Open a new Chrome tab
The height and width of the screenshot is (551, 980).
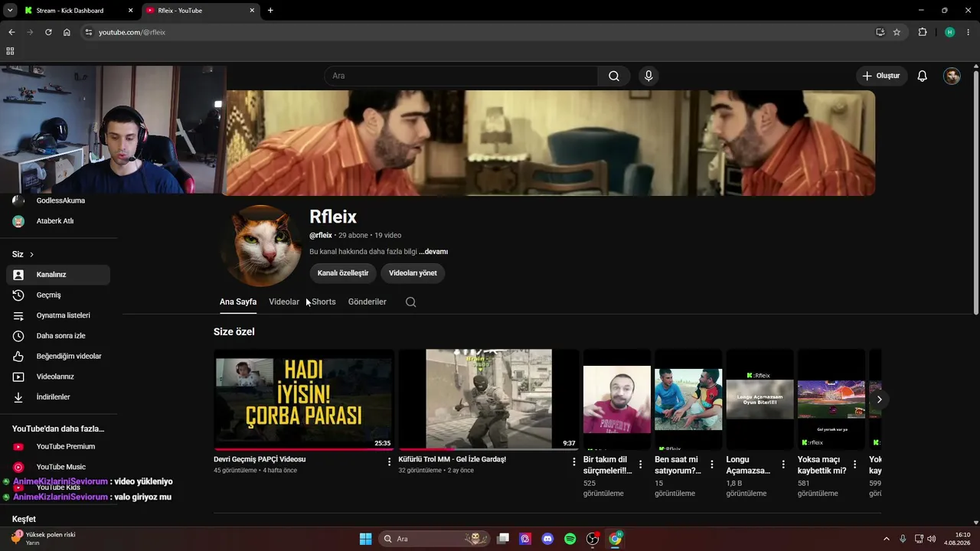pyautogui.click(x=270, y=11)
